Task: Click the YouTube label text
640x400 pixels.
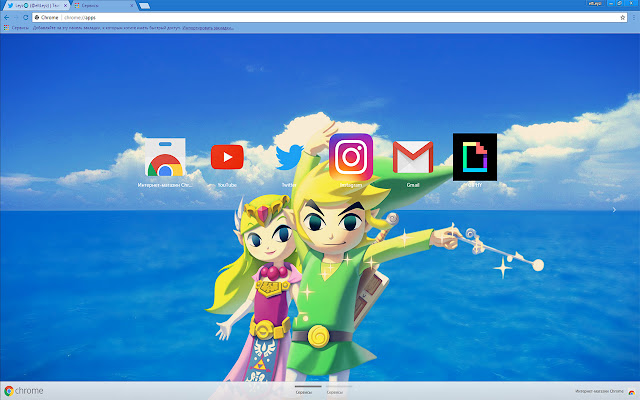Action: (227, 185)
